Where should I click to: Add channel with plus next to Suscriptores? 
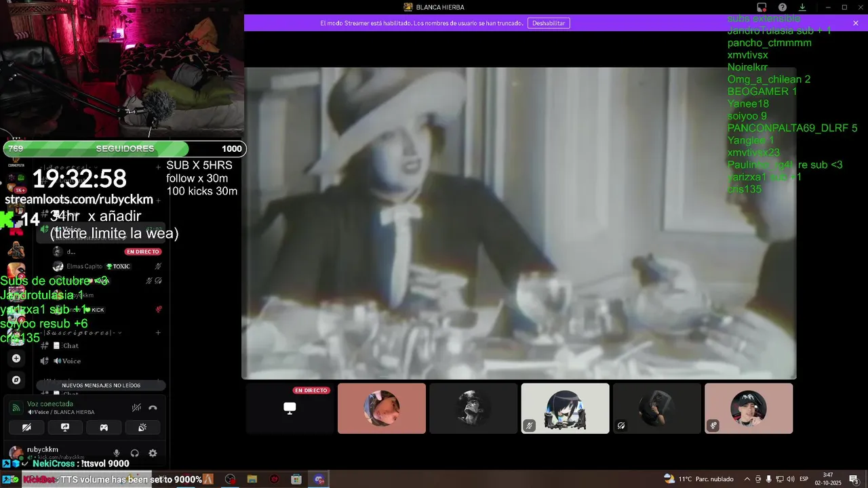point(158,333)
